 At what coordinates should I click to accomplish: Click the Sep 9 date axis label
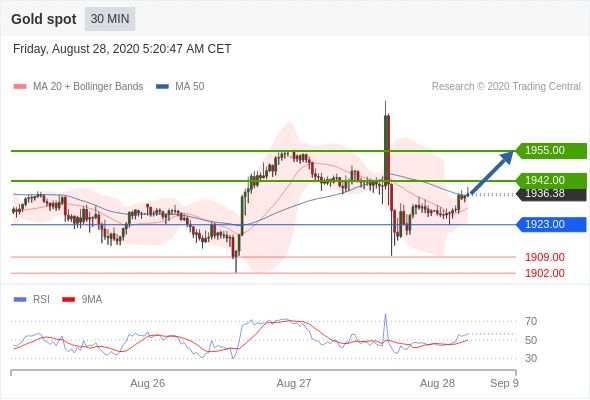(x=504, y=383)
